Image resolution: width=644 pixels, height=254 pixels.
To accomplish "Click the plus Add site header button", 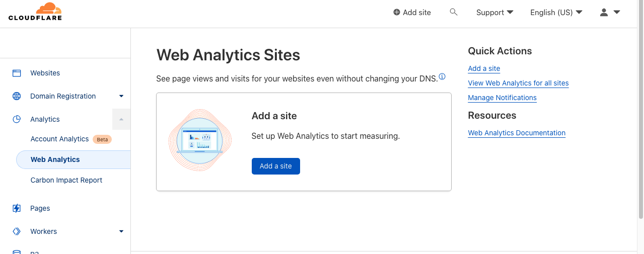I will [x=412, y=13].
